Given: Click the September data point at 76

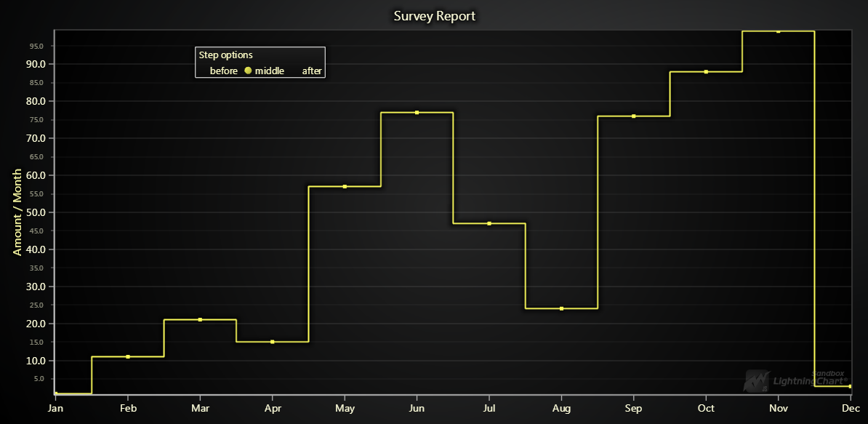Looking at the screenshot, I should (634, 116).
